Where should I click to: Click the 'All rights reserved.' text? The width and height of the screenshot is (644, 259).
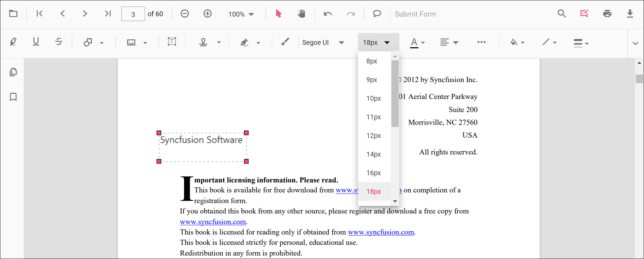[448, 152]
